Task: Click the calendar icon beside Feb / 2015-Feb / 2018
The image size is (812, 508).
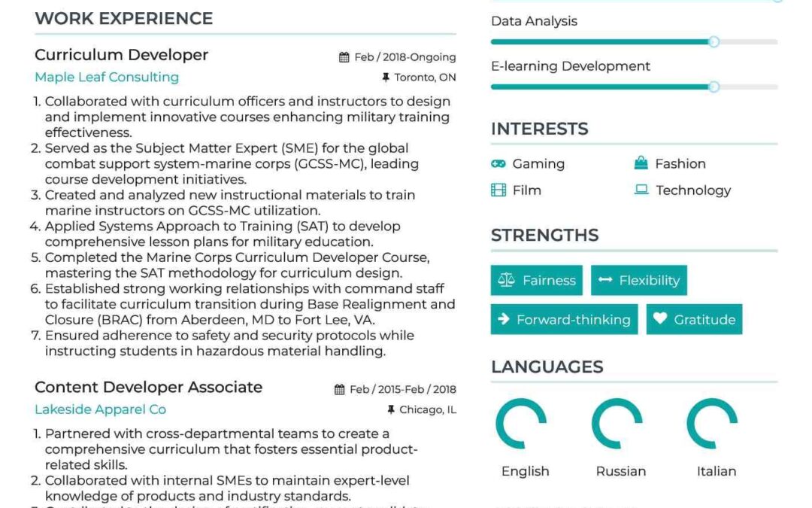Action: [340, 390]
